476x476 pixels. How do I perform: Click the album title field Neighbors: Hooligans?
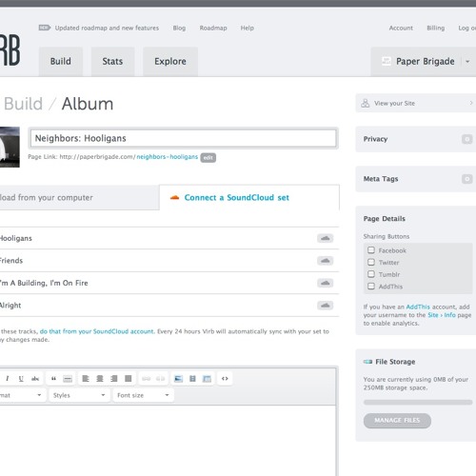pos(183,138)
